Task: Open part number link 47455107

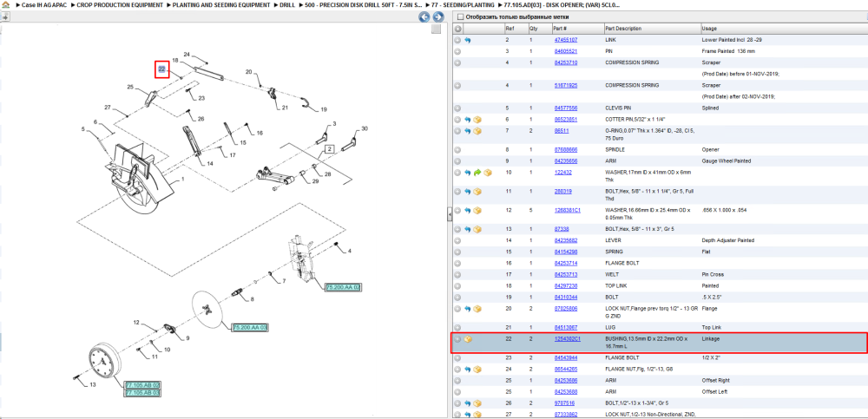Action: [566, 41]
